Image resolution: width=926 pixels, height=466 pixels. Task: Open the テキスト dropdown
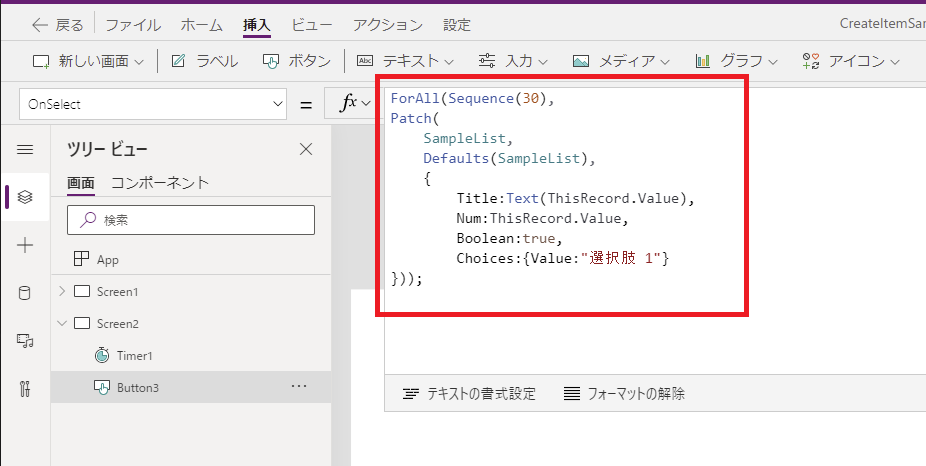405,61
